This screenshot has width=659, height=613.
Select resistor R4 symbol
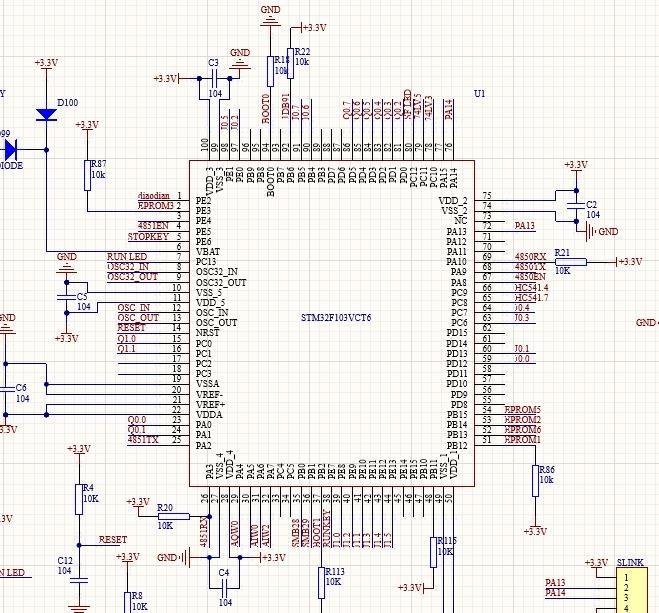(79, 499)
